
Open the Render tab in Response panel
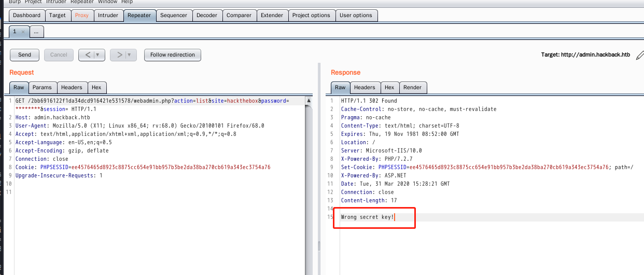413,87
